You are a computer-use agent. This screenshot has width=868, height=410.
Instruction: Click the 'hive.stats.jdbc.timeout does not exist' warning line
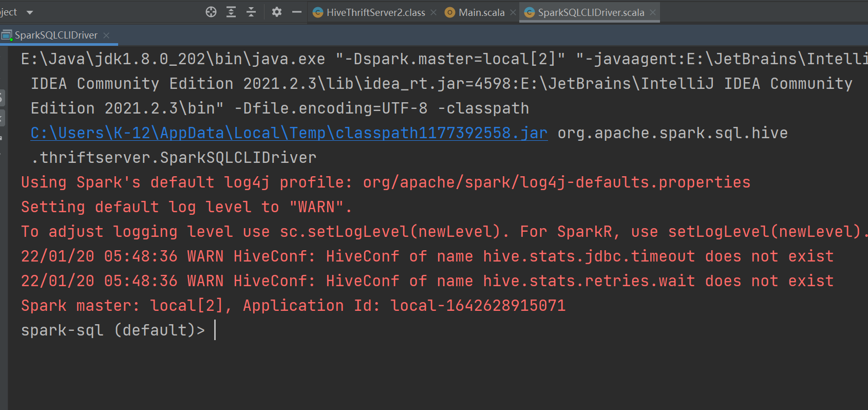point(427,256)
